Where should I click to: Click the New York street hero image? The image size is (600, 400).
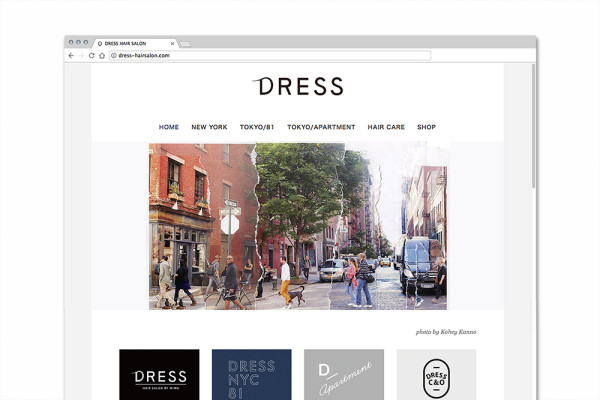(298, 226)
